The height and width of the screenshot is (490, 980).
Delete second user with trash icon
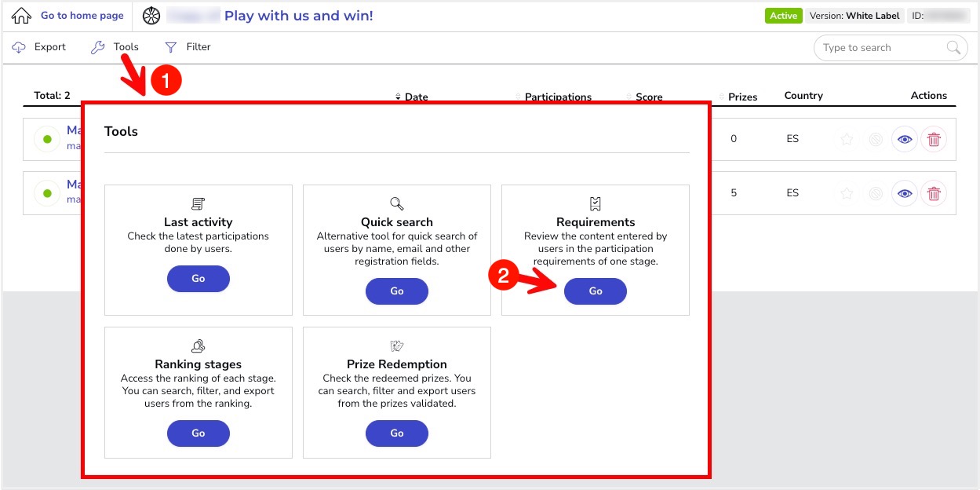[x=934, y=193]
